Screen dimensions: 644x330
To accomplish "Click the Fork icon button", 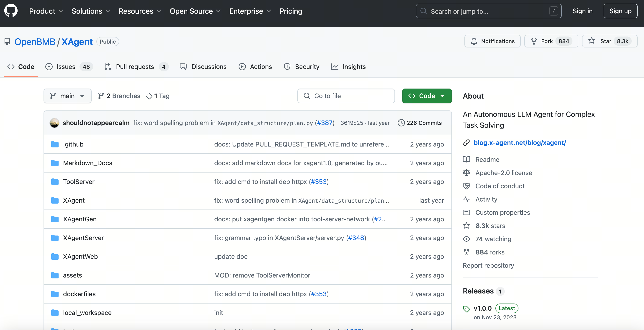I will [534, 41].
